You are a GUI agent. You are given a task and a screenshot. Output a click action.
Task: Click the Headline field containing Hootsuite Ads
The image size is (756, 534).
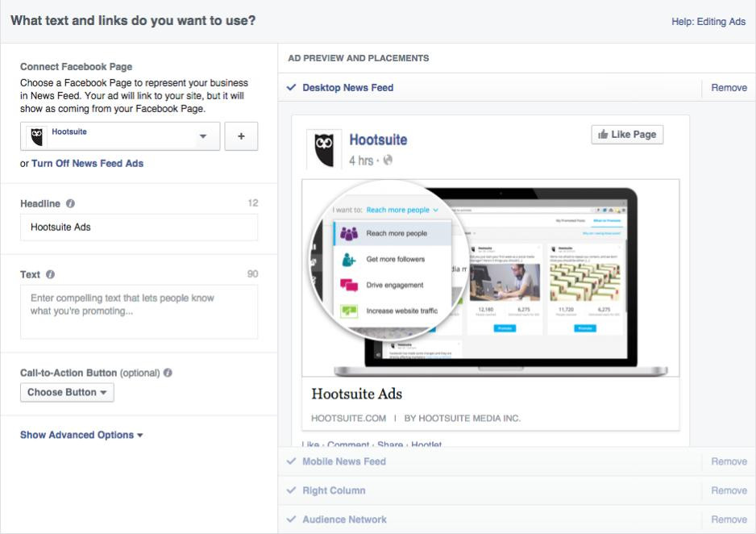click(x=139, y=227)
